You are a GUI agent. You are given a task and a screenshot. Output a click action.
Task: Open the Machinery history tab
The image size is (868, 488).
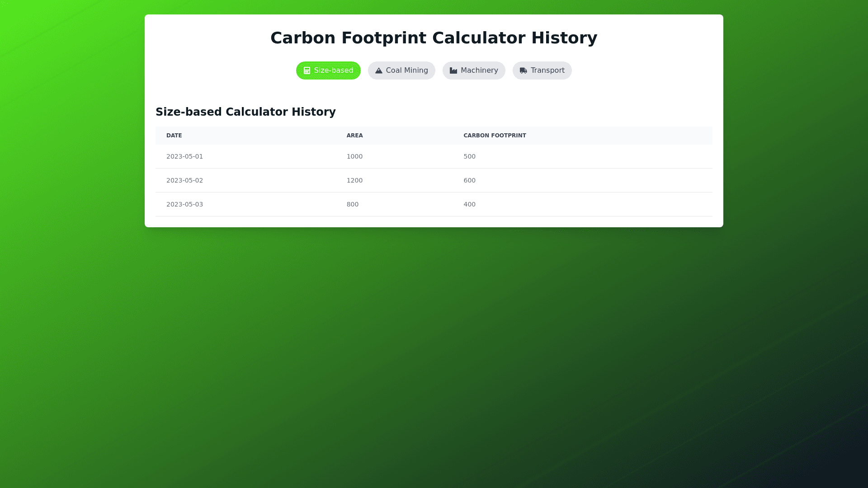pyautogui.click(x=474, y=70)
